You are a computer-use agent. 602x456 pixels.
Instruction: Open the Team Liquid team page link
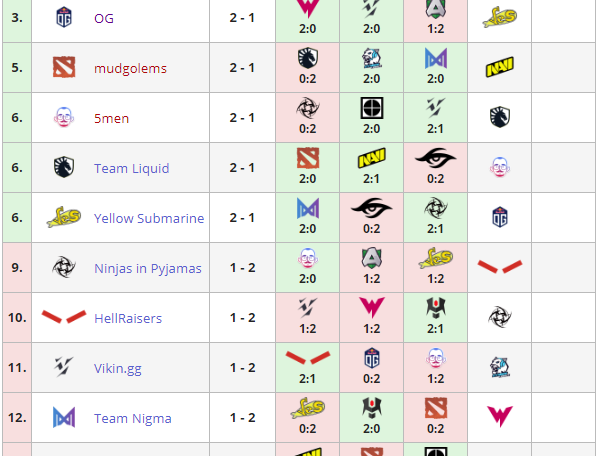(131, 168)
